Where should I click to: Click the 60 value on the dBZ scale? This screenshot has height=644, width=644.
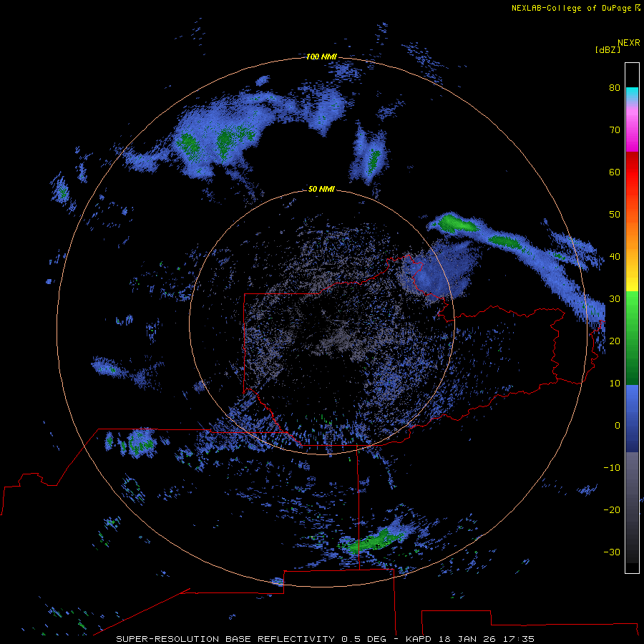coord(615,172)
